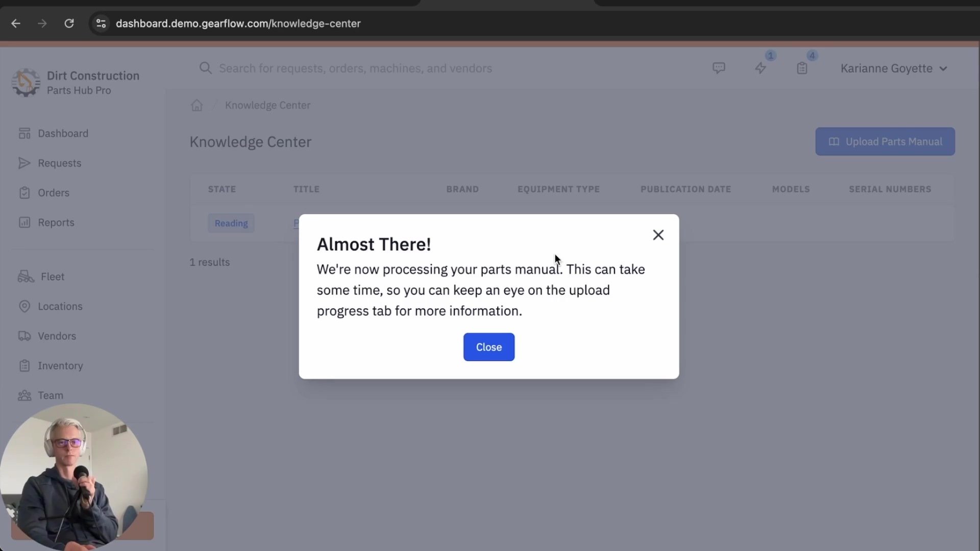The width and height of the screenshot is (980, 551).
Task: Go to Dashboard in the sidebar
Action: (63, 133)
